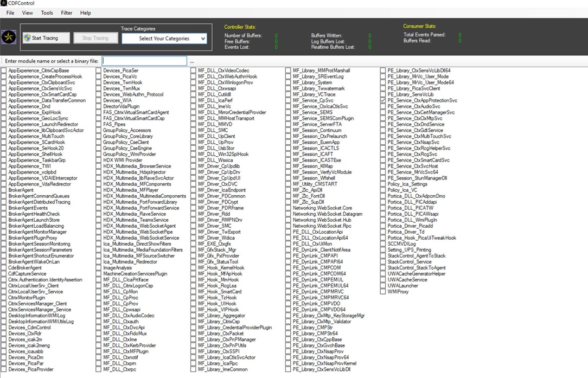Viewport: 588px width, 378px height.
Task: Click Setting_UPS_Printing label
Action: (410, 250)
